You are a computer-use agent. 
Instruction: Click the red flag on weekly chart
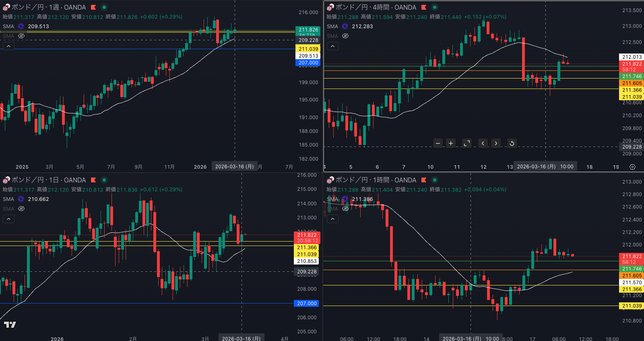tap(93, 7)
